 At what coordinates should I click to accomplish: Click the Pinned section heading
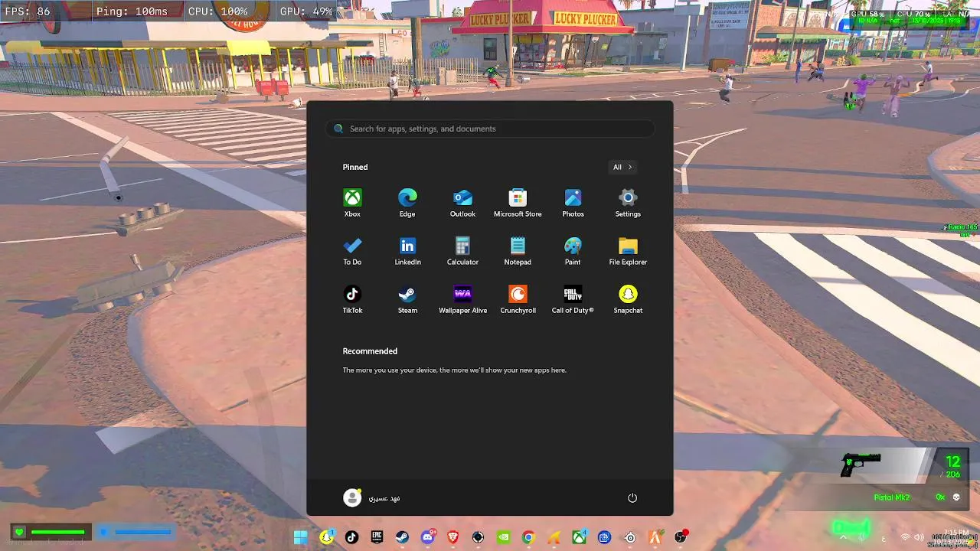point(355,167)
